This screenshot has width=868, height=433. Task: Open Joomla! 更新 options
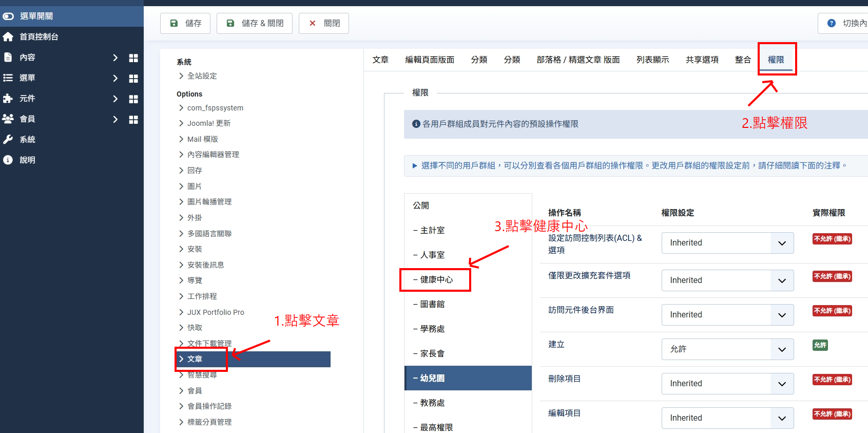pos(208,123)
